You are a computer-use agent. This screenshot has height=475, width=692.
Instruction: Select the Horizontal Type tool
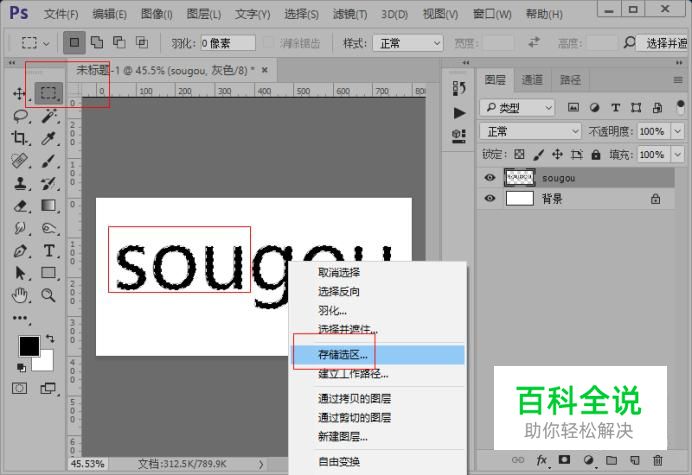pyautogui.click(x=49, y=251)
